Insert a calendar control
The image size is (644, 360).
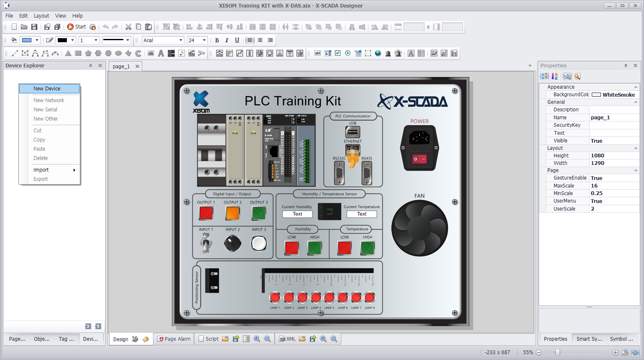tap(358, 53)
